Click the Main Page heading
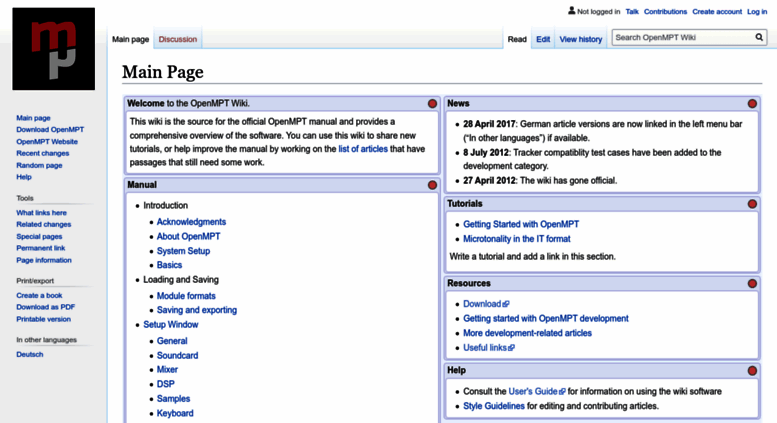 tap(163, 72)
